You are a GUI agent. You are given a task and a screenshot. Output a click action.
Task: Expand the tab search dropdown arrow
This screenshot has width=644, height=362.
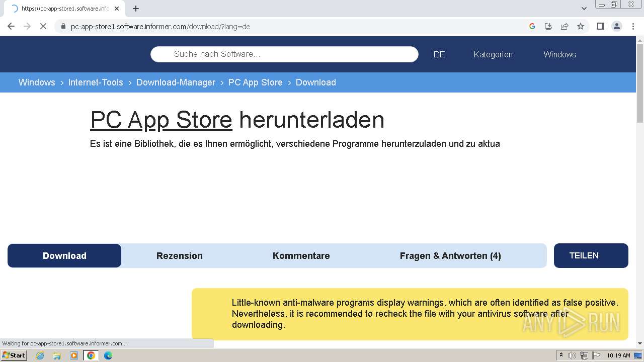pos(584,9)
